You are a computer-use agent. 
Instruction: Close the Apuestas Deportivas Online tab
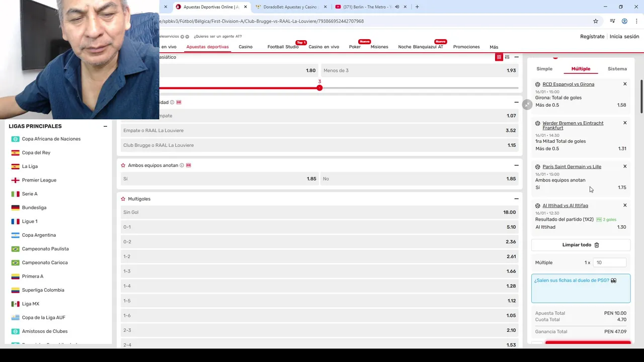[246, 7]
